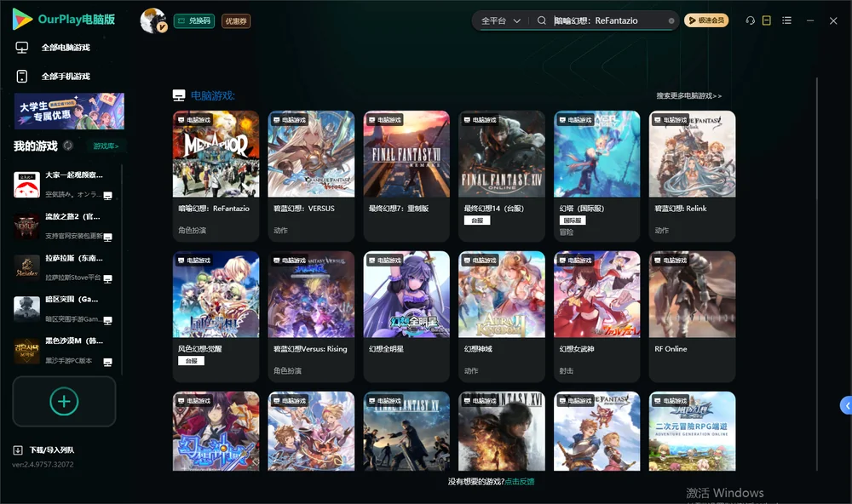The height and width of the screenshot is (504, 852).
Task: Refresh the 我的游戏 list
Action: (x=68, y=146)
